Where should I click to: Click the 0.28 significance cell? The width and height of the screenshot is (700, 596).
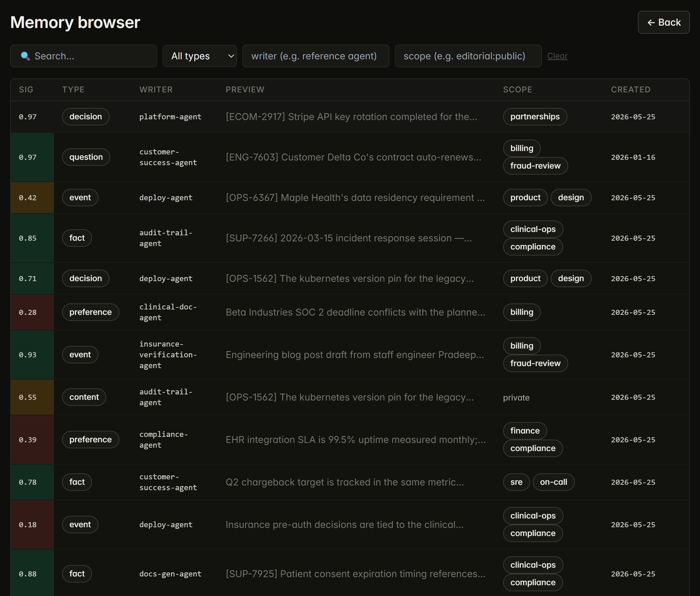[x=32, y=312]
